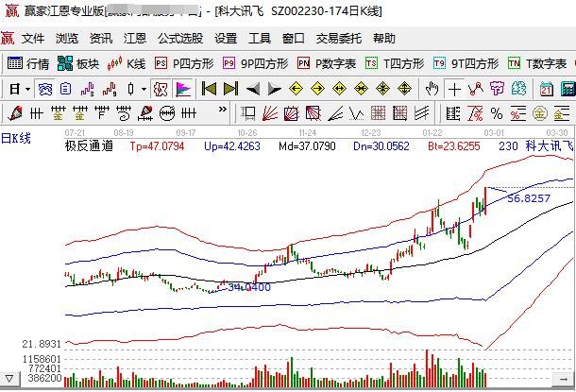Click the blue clipboard document icon
Screen dimensions: 576x392
(65, 89)
